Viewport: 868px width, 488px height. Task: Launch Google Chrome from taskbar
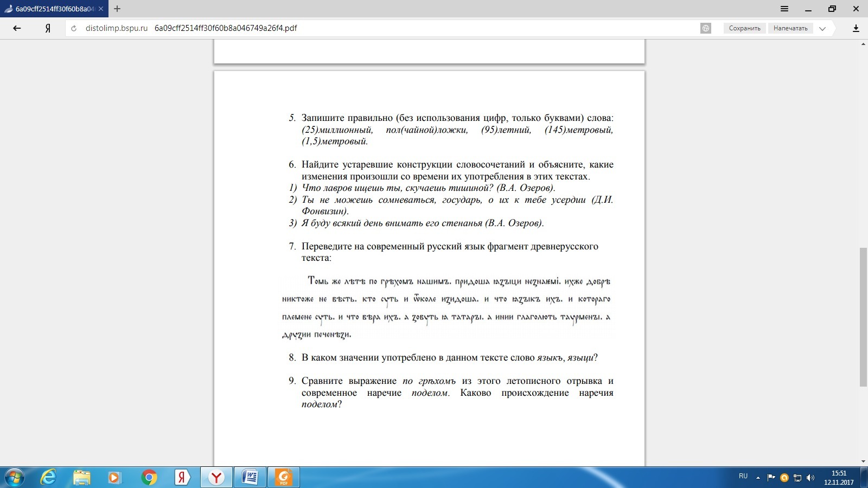click(x=149, y=477)
